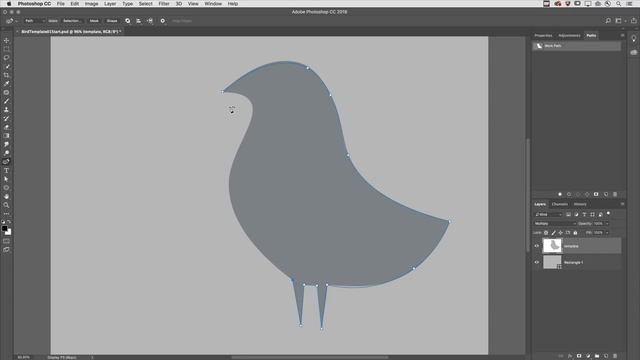640x360 pixels.
Task: Open the Fill slider arrow
Action: coord(607,233)
